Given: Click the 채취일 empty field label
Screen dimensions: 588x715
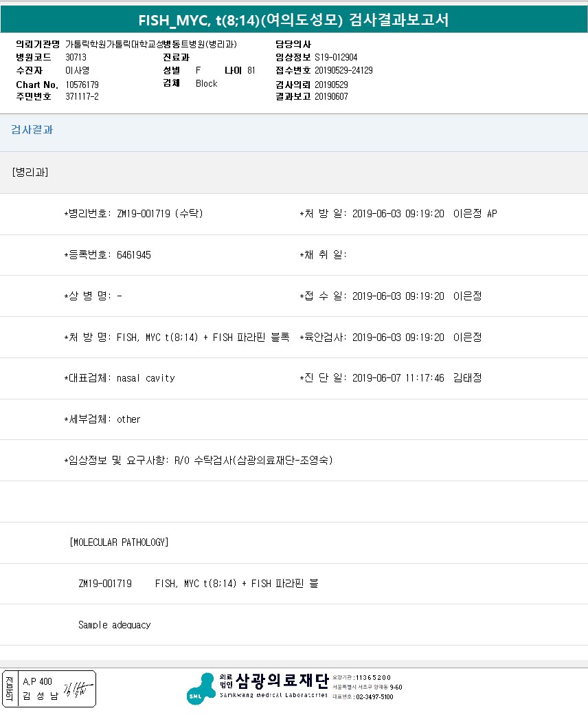Looking at the screenshot, I should coord(323,255).
